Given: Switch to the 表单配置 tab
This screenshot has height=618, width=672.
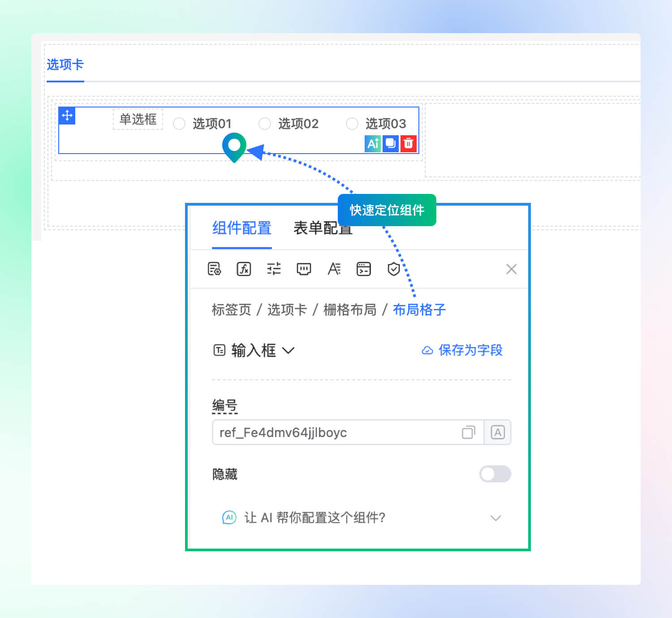Looking at the screenshot, I should pos(323,228).
